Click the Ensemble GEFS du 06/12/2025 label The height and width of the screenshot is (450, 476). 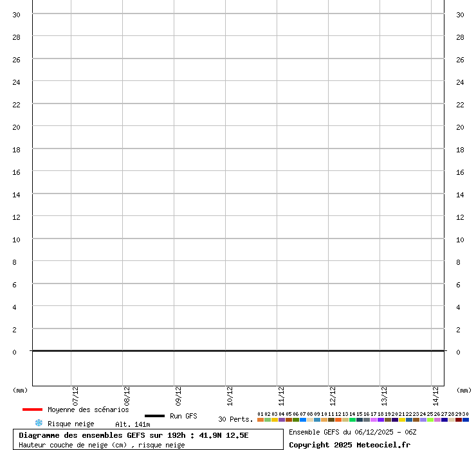[352, 432]
